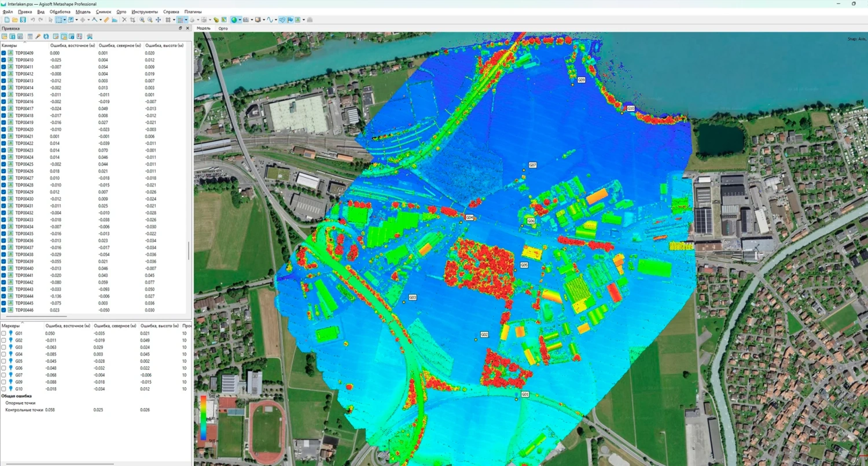Sort cameras by Ошибка, восточное column header
Screen dimensions: 868x466
point(73,45)
